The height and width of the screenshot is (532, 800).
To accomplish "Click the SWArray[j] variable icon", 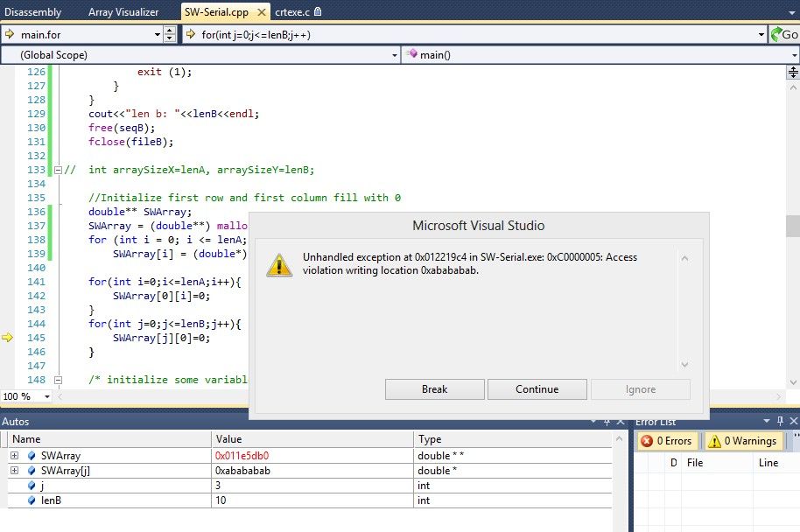I will point(32,470).
